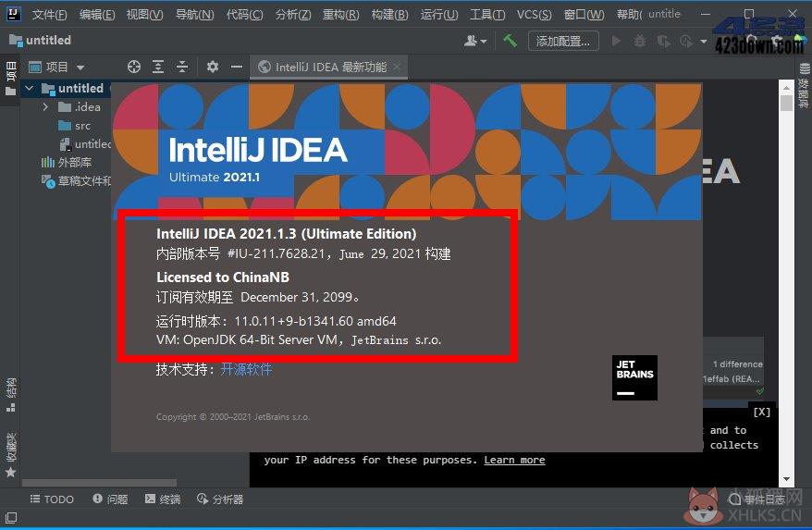Image resolution: width=812 pixels, height=530 pixels.
Task: Hide the project panel with minus icon
Action: pos(237,67)
